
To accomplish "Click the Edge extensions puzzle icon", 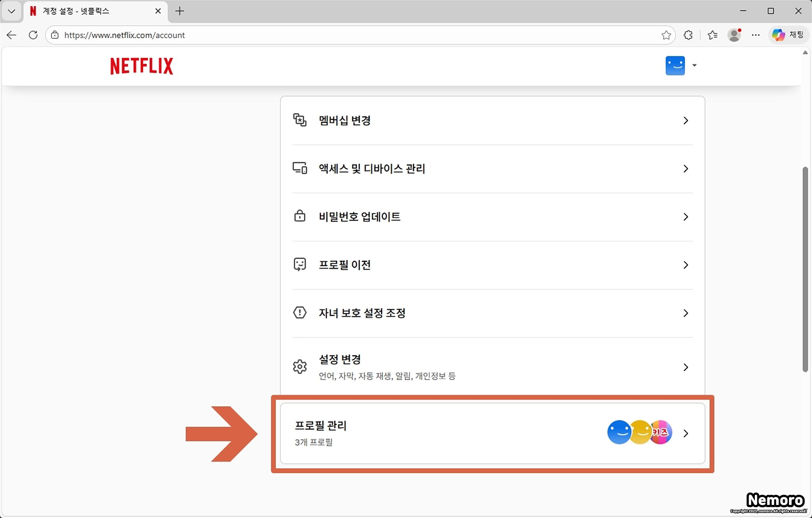I will (688, 35).
